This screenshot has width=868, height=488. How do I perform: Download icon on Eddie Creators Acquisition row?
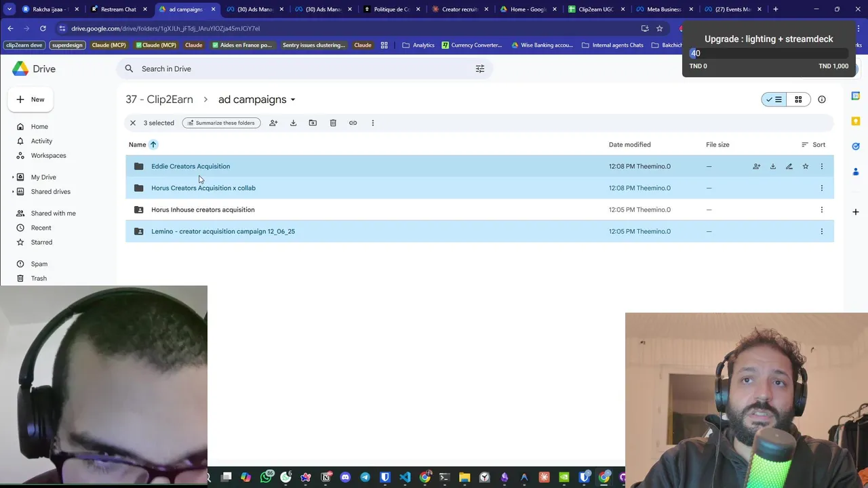pyautogui.click(x=773, y=166)
